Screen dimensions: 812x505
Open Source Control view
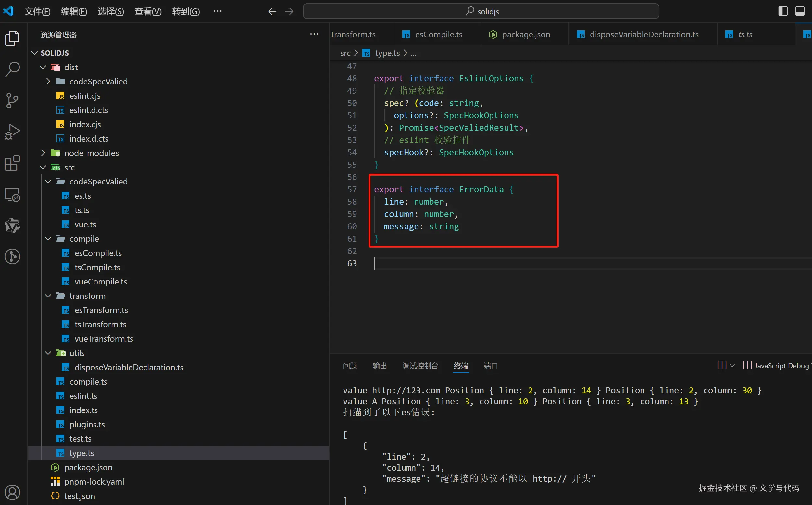12,101
